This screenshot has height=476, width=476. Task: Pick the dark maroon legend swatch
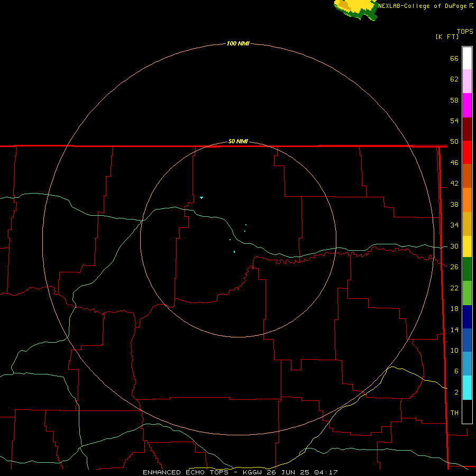point(467,130)
